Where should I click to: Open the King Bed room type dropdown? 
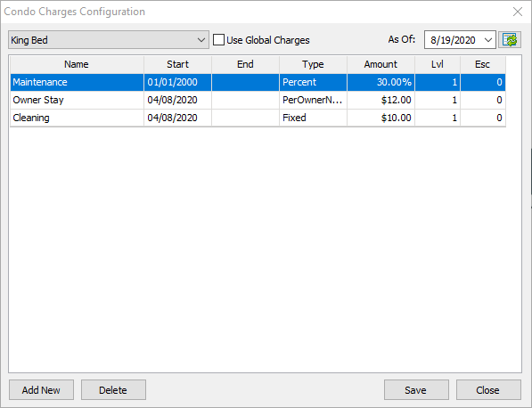tap(109, 40)
